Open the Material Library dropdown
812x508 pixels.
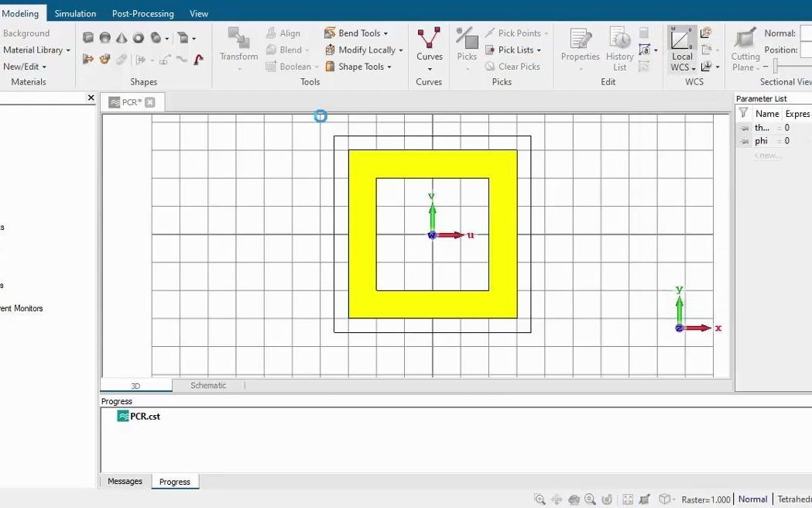coord(36,50)
